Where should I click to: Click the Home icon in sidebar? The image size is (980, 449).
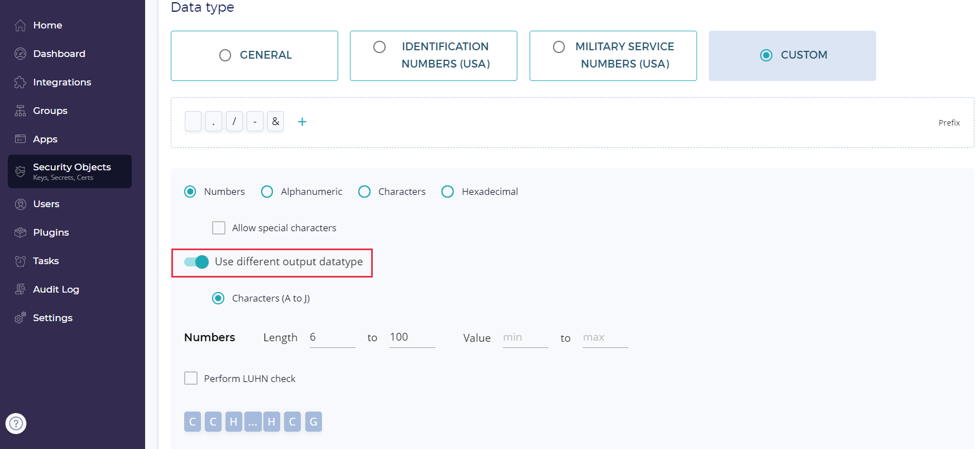[21, 26]
